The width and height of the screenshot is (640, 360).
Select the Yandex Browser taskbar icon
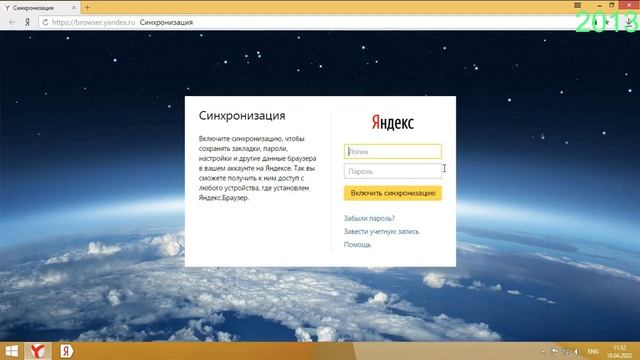click(x=38, y=351)
